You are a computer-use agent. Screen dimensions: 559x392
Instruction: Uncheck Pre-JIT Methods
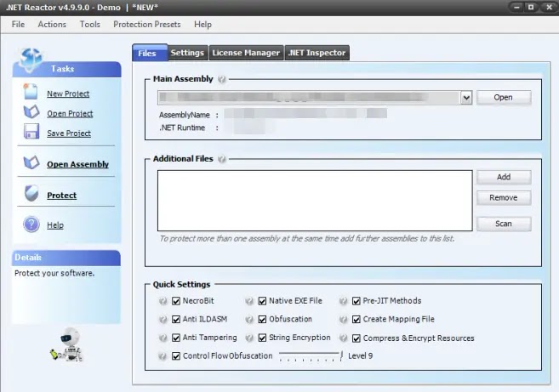tap(357, 301)
